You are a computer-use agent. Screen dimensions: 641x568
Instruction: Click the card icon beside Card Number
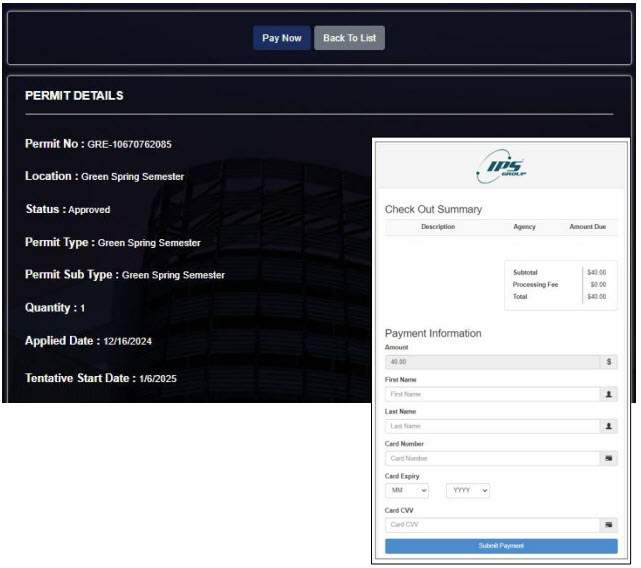pos(609,458)
